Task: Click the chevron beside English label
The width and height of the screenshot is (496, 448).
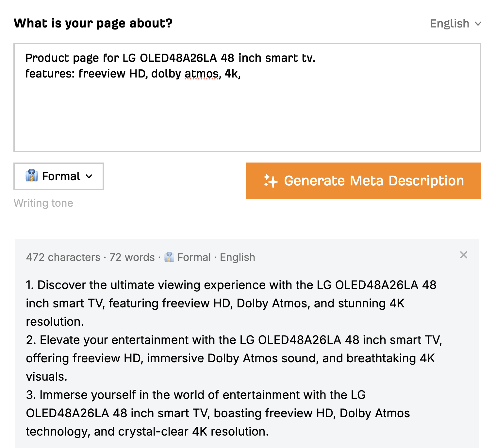Action: coord(478,24)
